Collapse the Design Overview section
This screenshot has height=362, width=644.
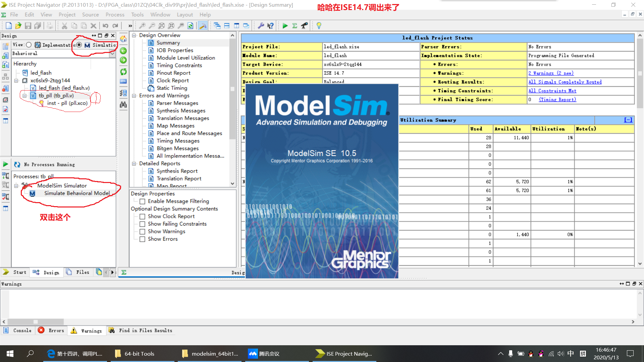click(134, 36)
